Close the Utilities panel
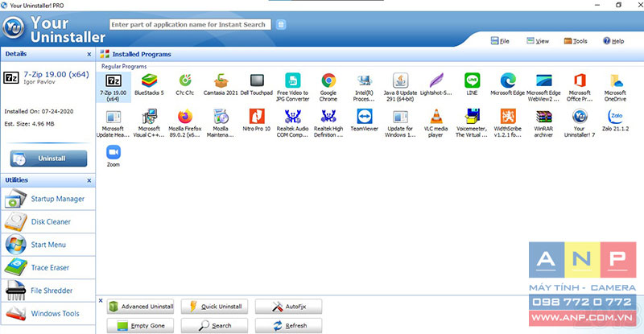 click(89, 180)
